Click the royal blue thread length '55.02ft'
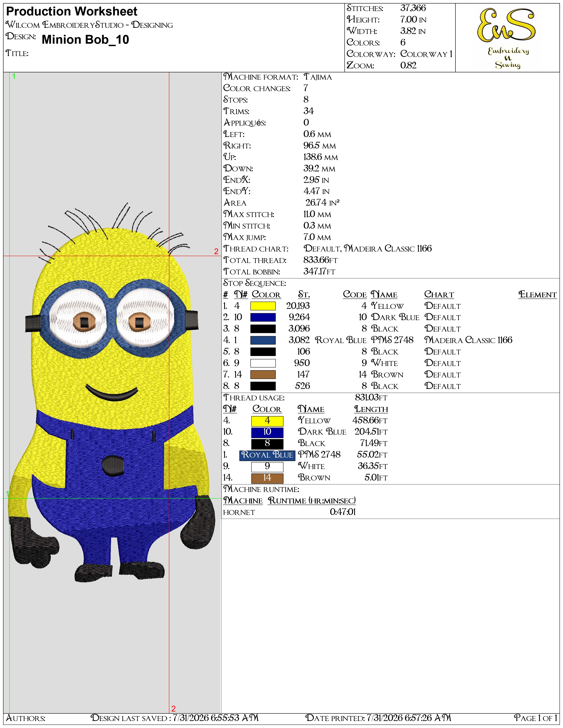 point(372,455)
